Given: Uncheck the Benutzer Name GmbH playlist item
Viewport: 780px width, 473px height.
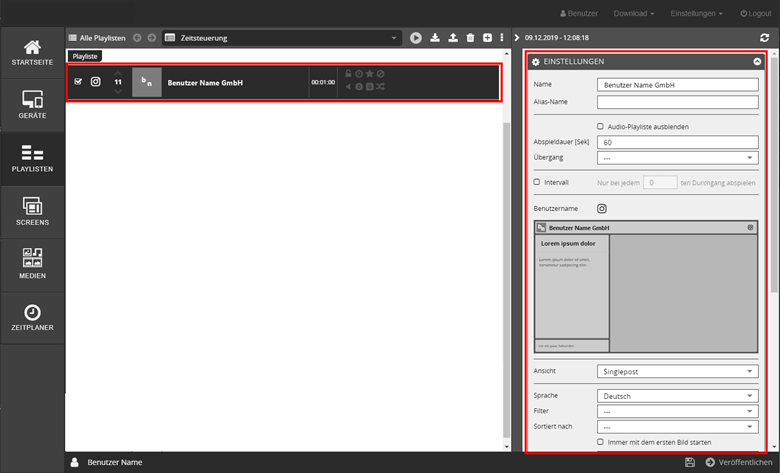Looking at the screenshot, I should 79,82.
